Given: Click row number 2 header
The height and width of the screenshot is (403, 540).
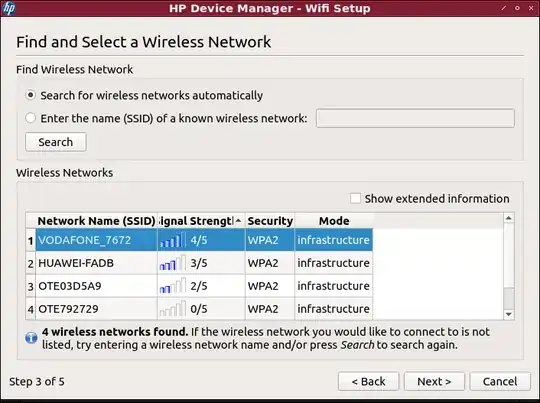Looking at the screenshot, I should point(31,263).
